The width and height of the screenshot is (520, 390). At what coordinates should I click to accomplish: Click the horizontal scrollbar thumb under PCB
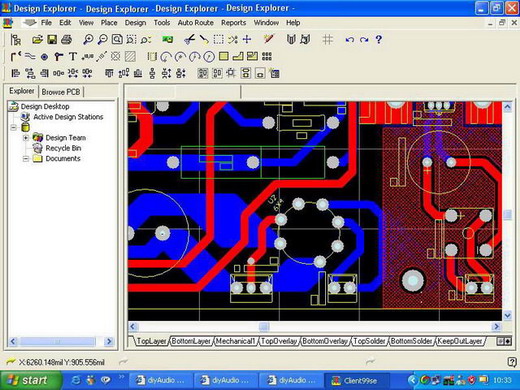point(264,327)
